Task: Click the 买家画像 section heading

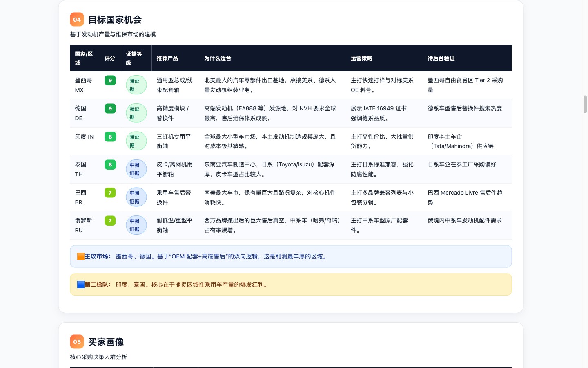Action: 106,342
